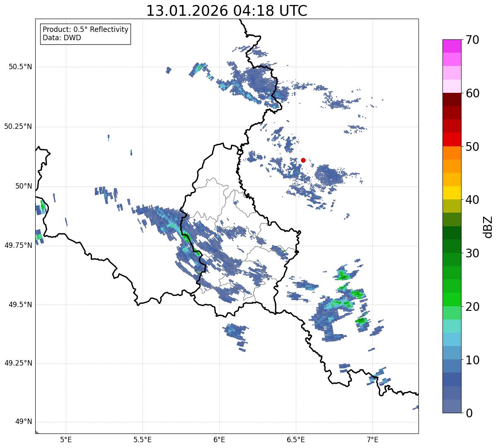Click the 50.25°N latitude tick label
The image size is (498, 448).
18,126
